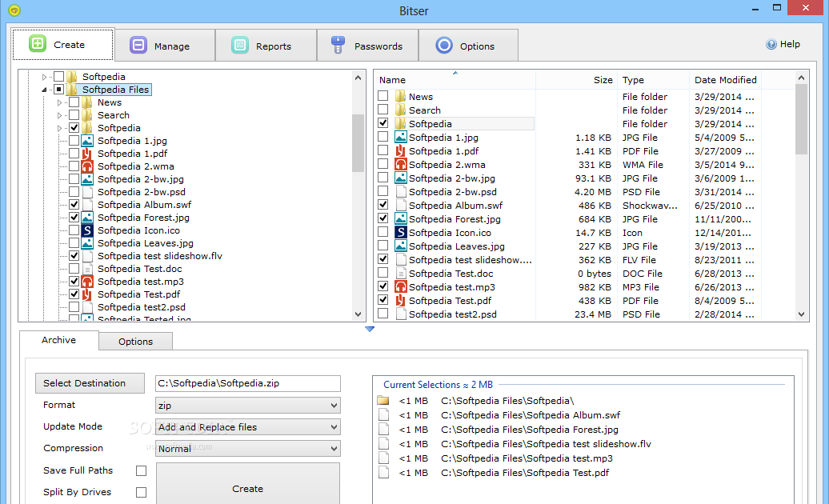829x504 pixels.
Task: Click the list icon of Softpedia Test.pdf
Action: point(401,301)
